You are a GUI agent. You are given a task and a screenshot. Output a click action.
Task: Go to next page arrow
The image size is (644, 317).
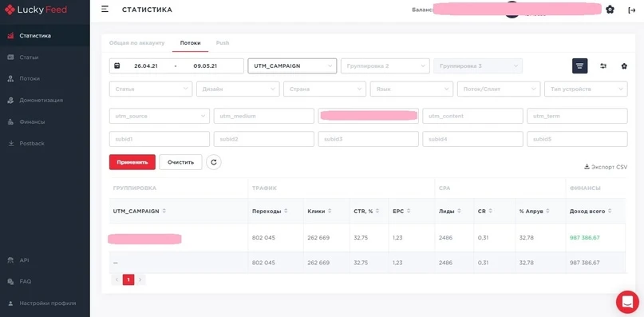click(140, 280)
